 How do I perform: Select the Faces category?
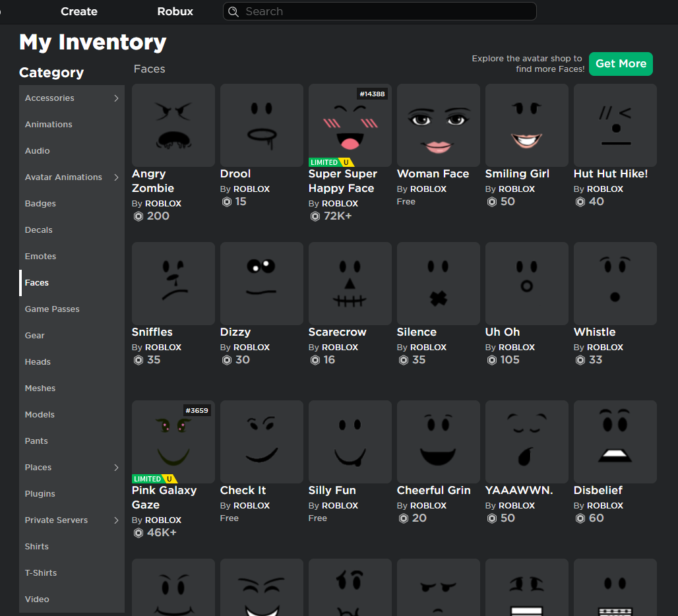(x=72, y=283)
